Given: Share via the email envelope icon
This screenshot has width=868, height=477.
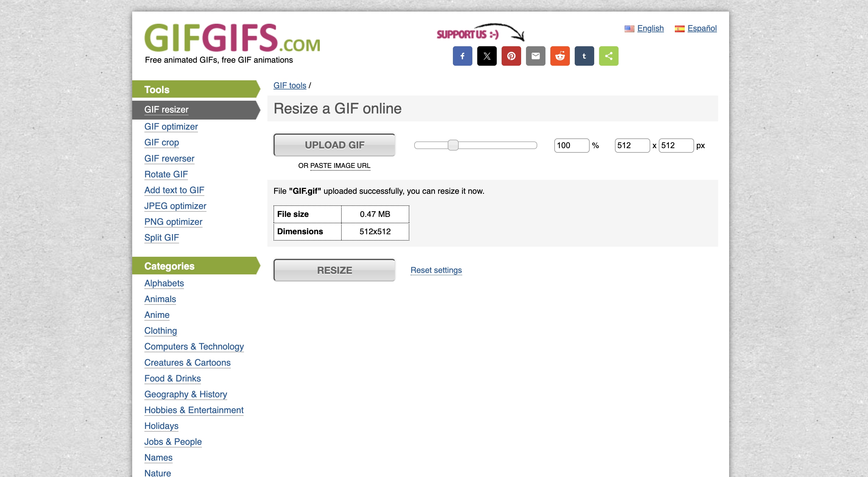Looking at the screenshot, I should click(535, 56).
